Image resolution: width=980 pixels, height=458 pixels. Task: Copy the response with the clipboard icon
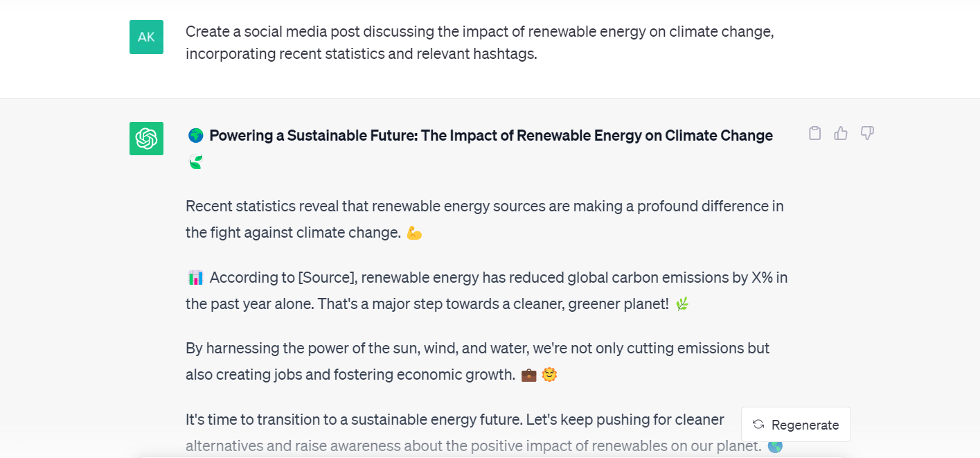[x=815, y=133]
